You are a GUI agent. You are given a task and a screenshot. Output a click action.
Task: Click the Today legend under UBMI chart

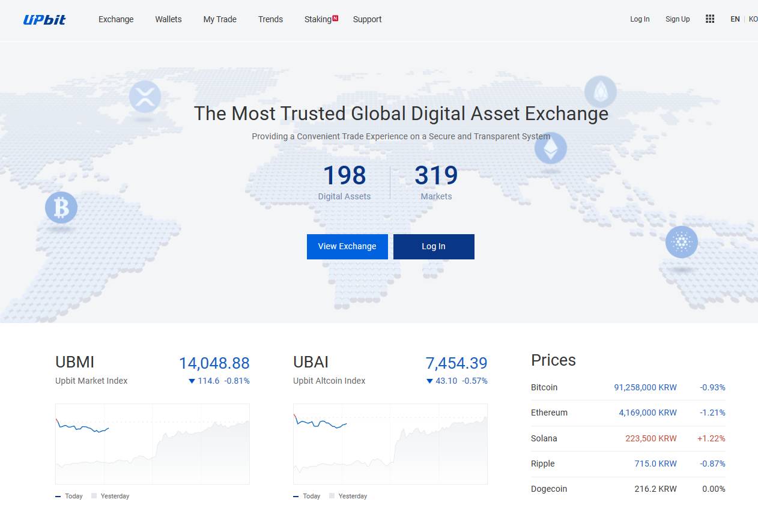coord(69,496)
